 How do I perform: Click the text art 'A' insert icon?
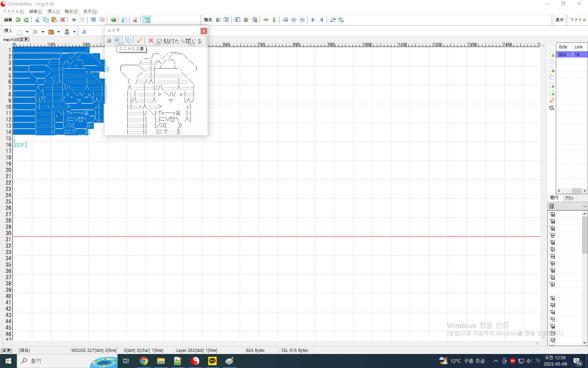[x=84, y=32]
